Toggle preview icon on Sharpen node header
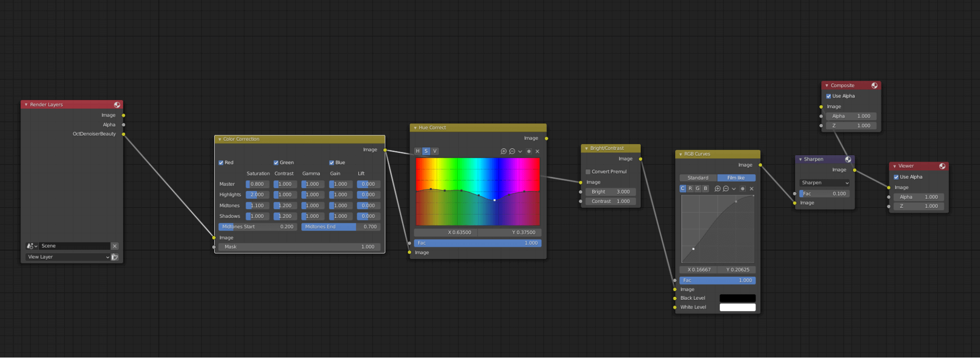The height and width of the screenshot is (358, 980). [848, 160]
